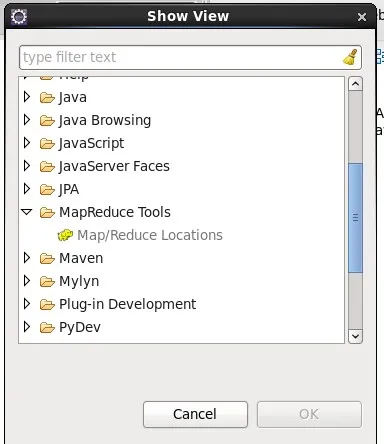Expand the JavaServer Faces category
Screen dimensions: 384x444
27,166
